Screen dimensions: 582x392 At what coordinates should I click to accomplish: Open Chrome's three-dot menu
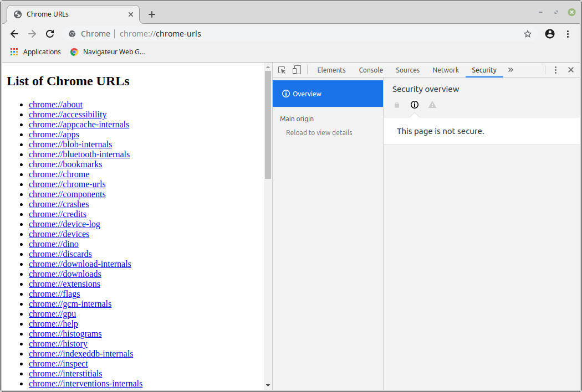pos(568,34)
